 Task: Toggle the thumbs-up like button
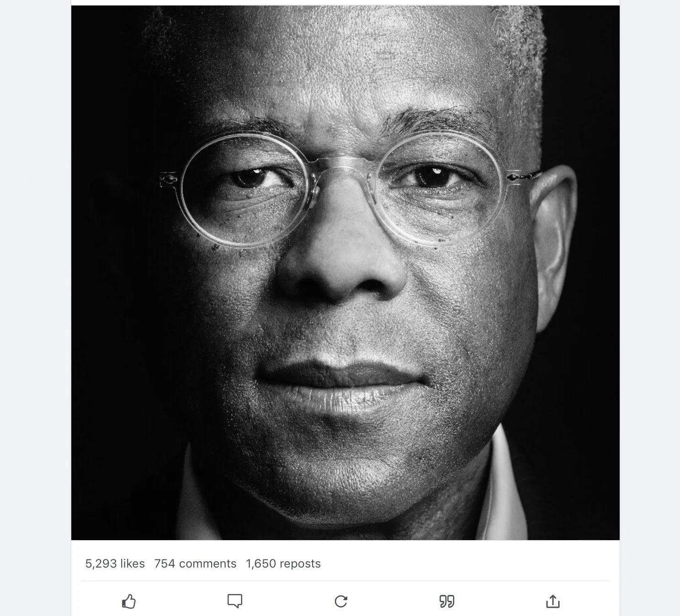click(129, 601)
